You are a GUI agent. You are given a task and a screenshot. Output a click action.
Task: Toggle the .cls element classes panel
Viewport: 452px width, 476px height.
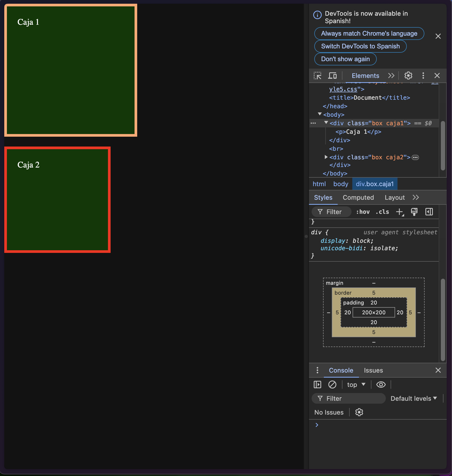tap(382, 212)
